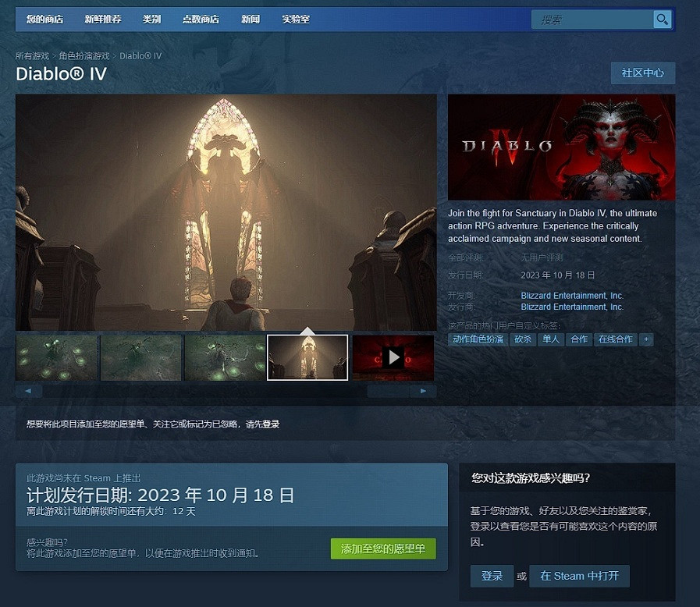The width and height of the screenshot is (700, 607).
Task: Click 添加至您的愿望单 button
Action: [x=383, y=548]
